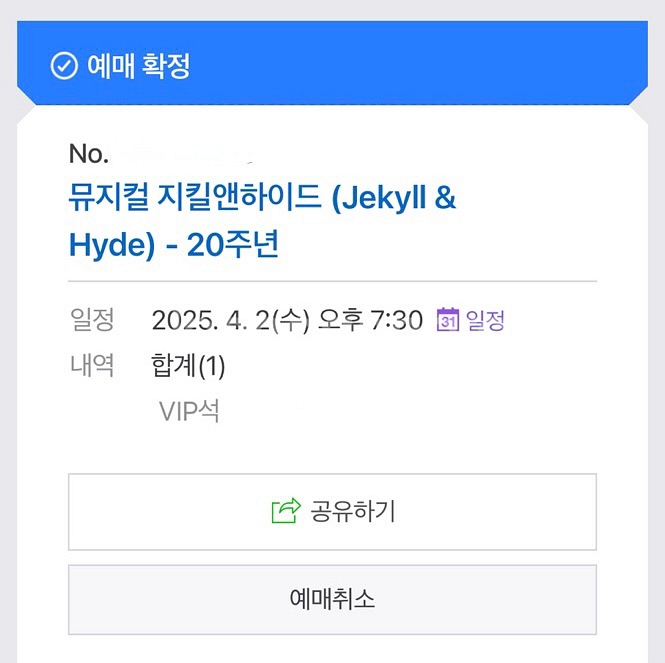Click the 내역 field label

click(x=92, y=365)
